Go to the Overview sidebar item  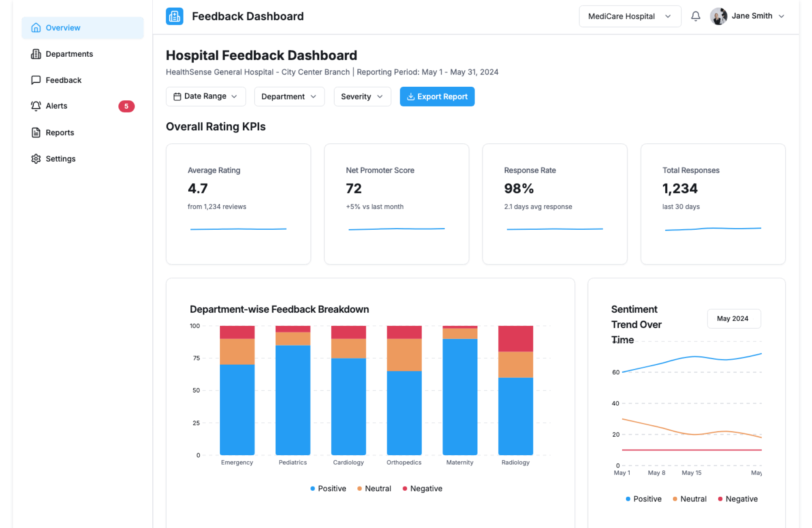coord(82,28)
